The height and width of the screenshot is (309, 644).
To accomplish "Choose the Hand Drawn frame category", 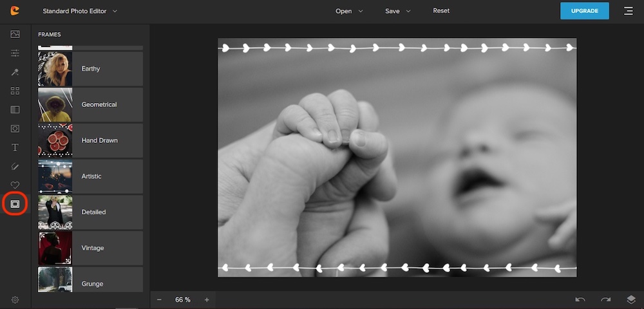I will point(90,140).
